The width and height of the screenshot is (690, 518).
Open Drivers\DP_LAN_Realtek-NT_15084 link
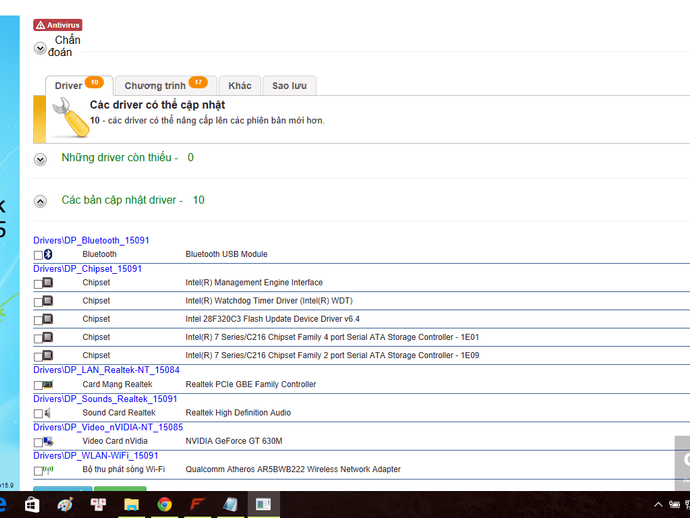click(106, 370)
